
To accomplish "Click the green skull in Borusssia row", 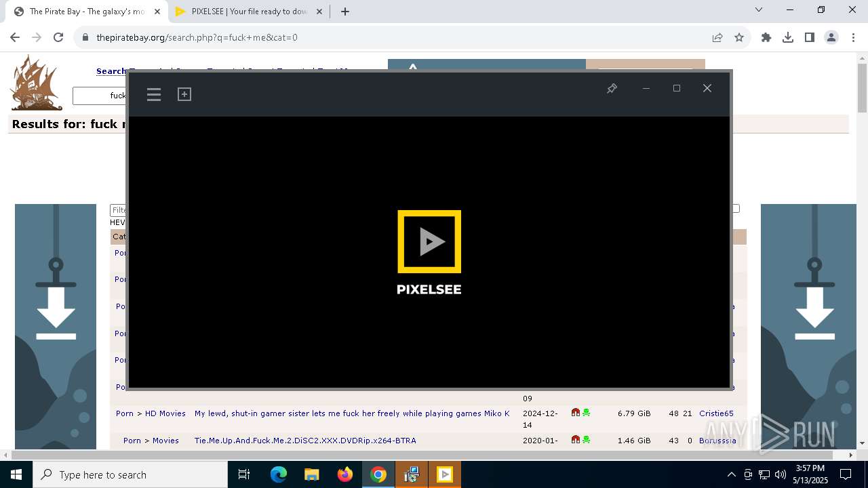I will point(586,440).
